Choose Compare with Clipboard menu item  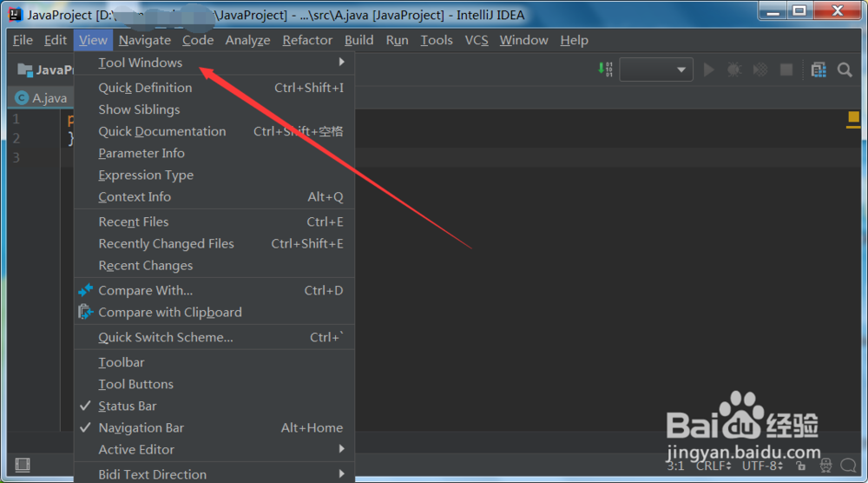(214, 313)
